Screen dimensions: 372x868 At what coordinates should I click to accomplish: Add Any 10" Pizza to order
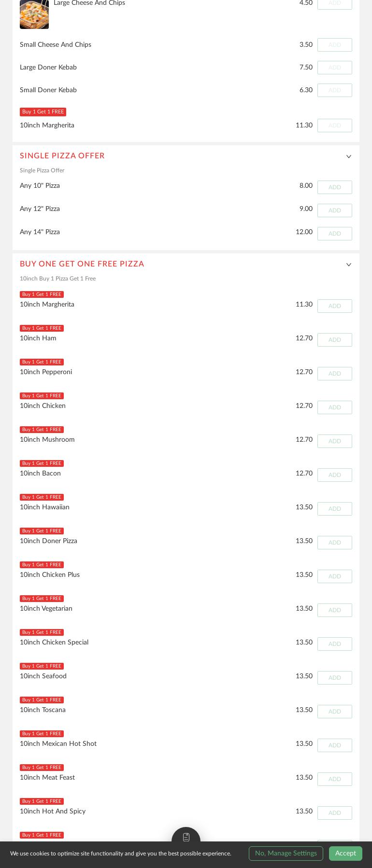point(334,187)
